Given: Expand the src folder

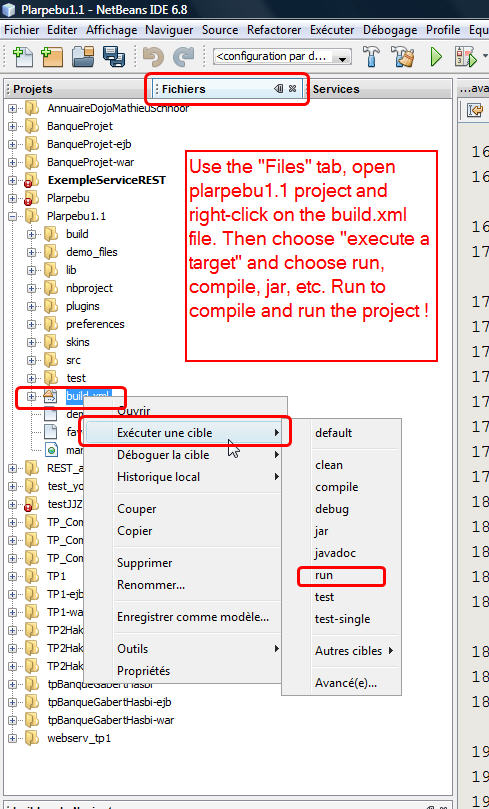Looking at the screenshot, I should coord(31,360).
